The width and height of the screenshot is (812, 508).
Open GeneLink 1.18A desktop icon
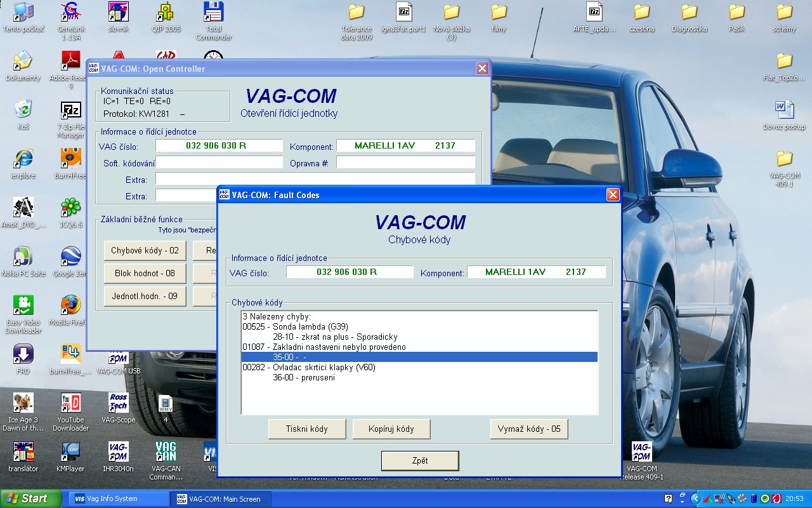coord(70,20)
